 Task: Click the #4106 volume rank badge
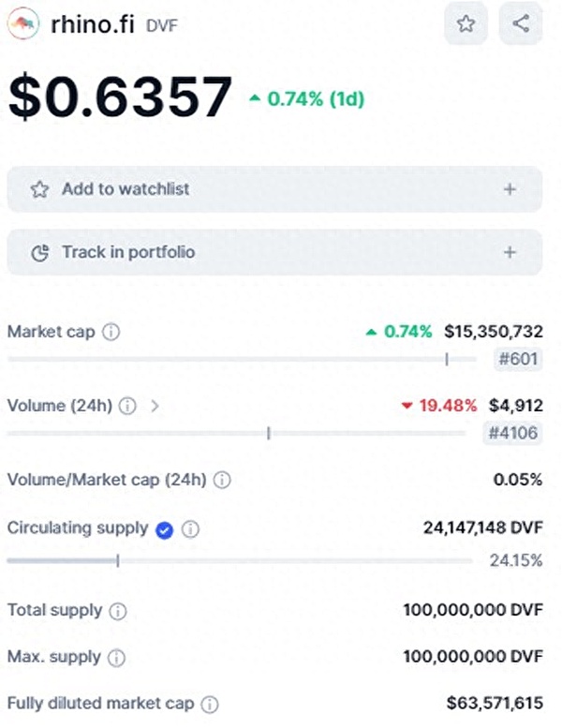coord(513,433)
